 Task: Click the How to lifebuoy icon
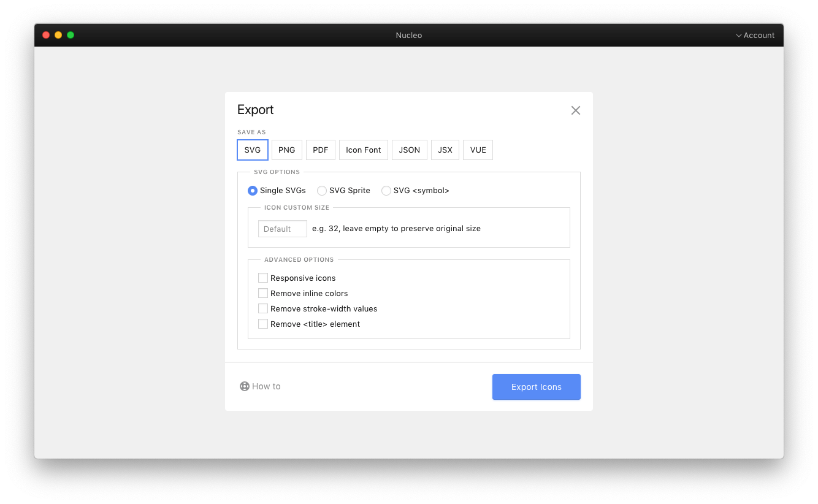point(245,386)
